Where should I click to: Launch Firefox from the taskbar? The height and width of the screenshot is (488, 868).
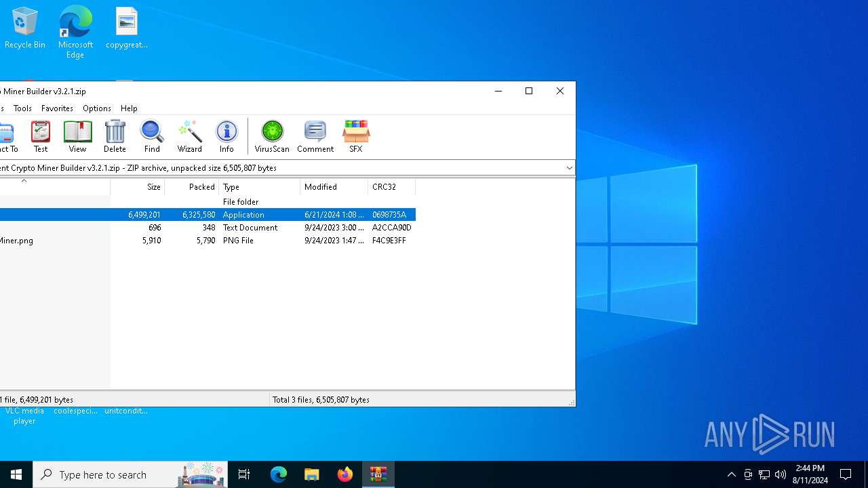345,474
